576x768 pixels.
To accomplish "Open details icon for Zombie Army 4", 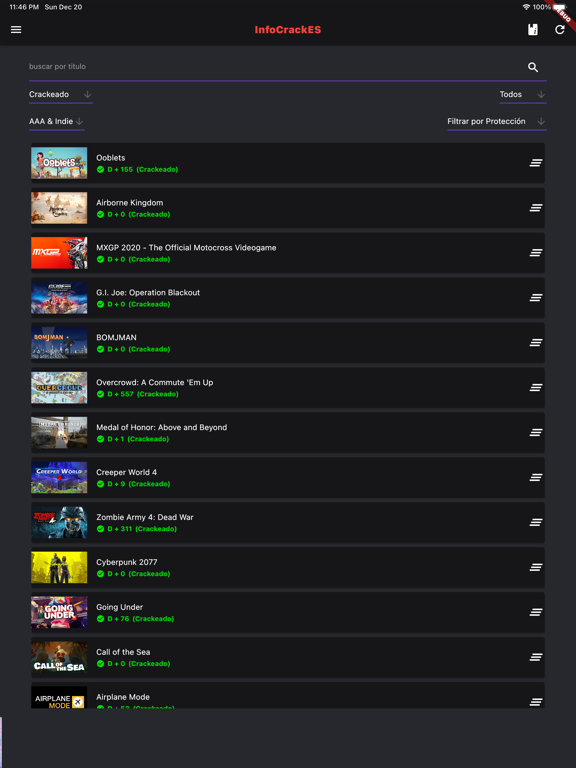I will [536, 523].
